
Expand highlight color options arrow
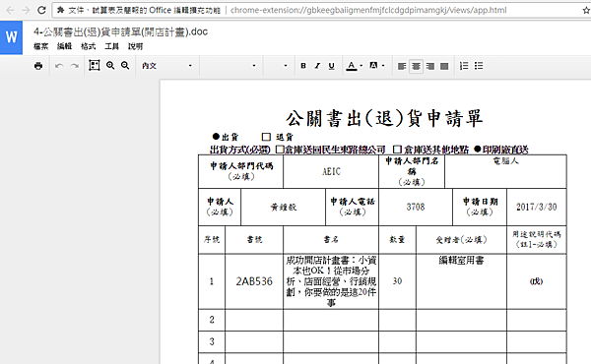pos(383,66)
